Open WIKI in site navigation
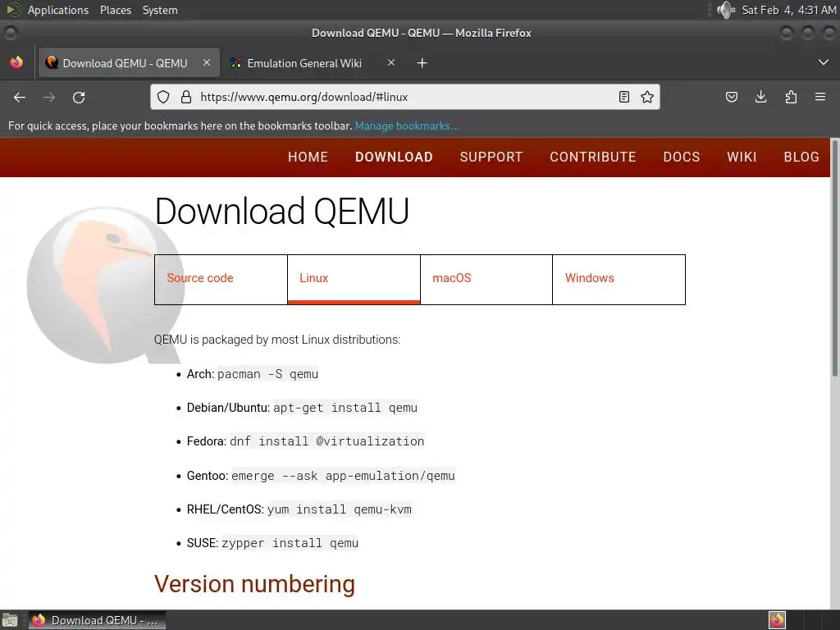The image size is (840, 630). pos(742,157)
